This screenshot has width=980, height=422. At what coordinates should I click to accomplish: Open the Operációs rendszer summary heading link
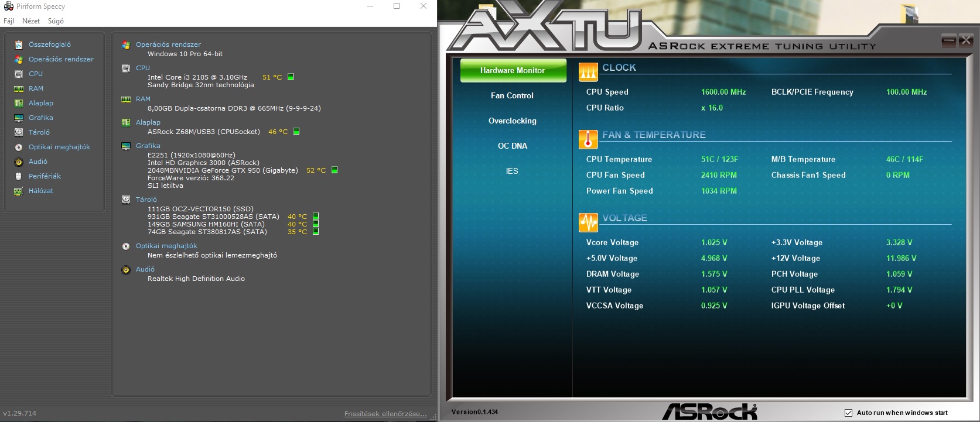tap(168, 44)
